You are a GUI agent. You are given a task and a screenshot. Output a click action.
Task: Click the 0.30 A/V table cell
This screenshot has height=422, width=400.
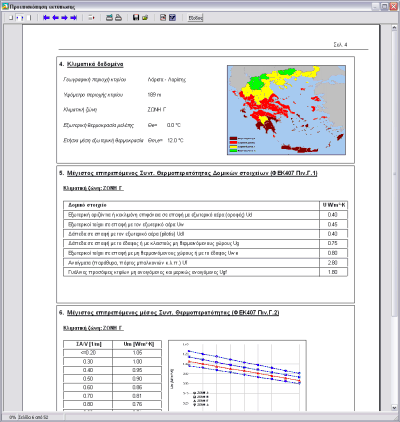[88, 362]
